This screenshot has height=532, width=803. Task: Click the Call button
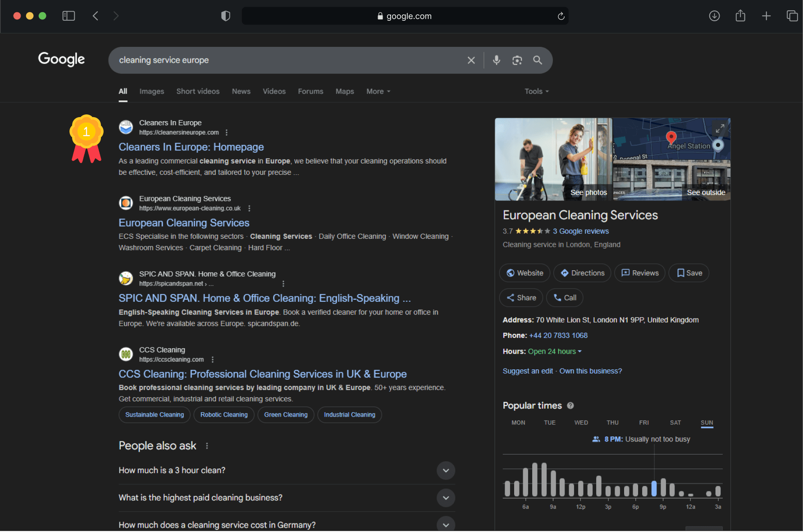point(565,298)
